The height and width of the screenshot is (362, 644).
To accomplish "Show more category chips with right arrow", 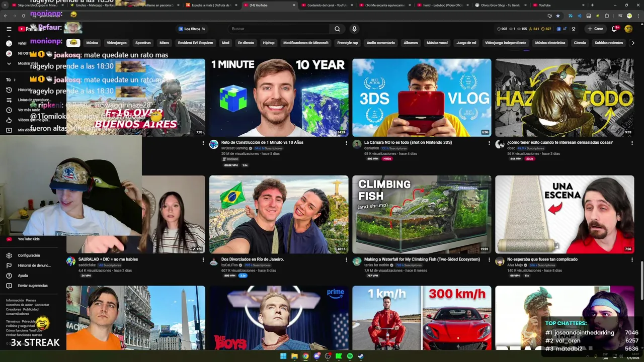I will [x=633, y=43].
